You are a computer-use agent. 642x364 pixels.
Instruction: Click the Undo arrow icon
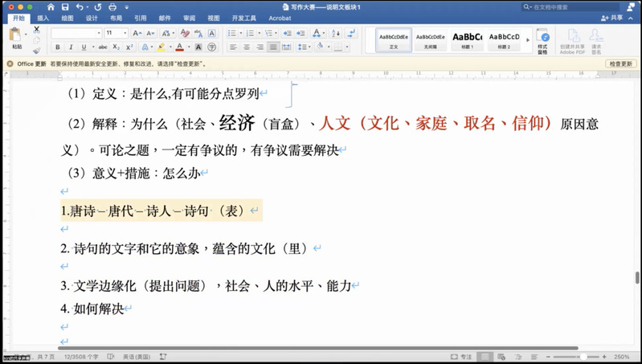coord(77,6)
